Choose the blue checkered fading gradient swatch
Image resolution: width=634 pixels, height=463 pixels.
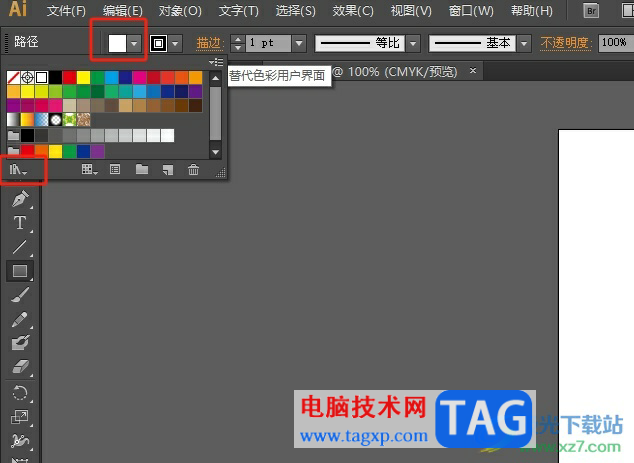41,120
